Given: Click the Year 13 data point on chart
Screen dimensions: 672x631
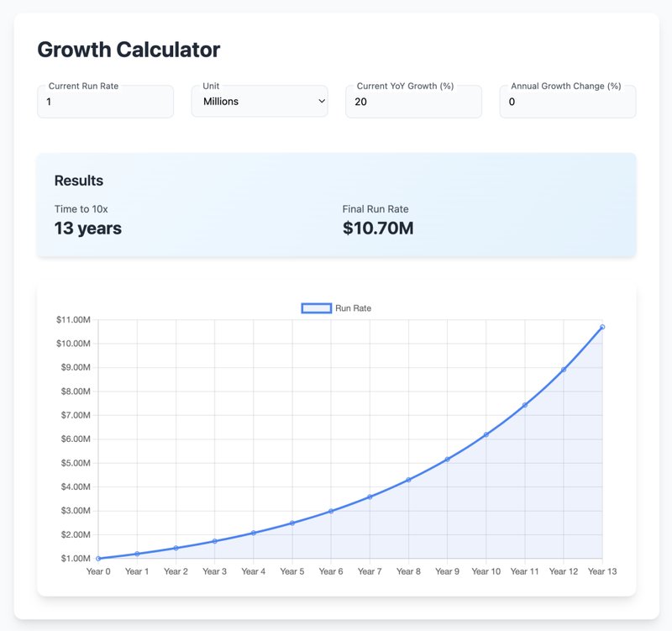Looking at the screenshot, I should tap(602, 327).
